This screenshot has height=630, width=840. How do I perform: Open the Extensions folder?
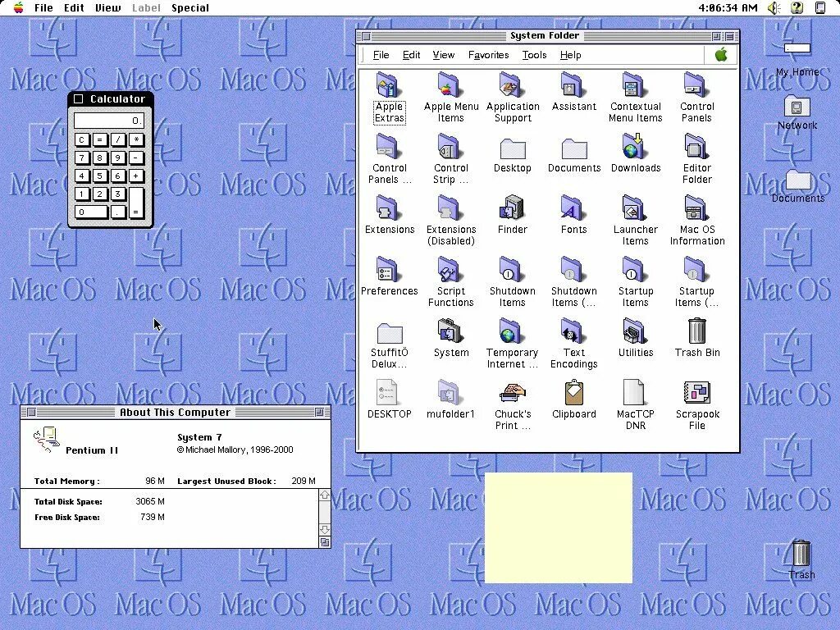(x=389, y=208)
